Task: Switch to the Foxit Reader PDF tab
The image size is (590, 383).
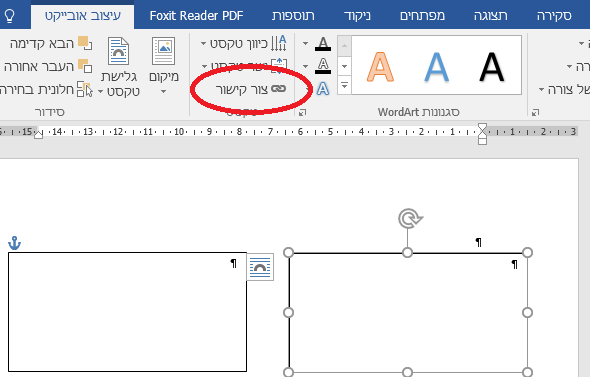Action: tap(196, 16)
